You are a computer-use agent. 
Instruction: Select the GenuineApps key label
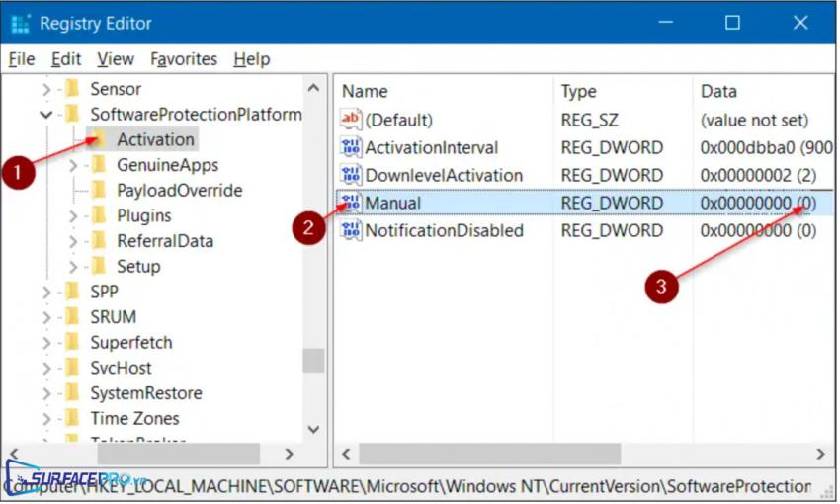(167, 164)
